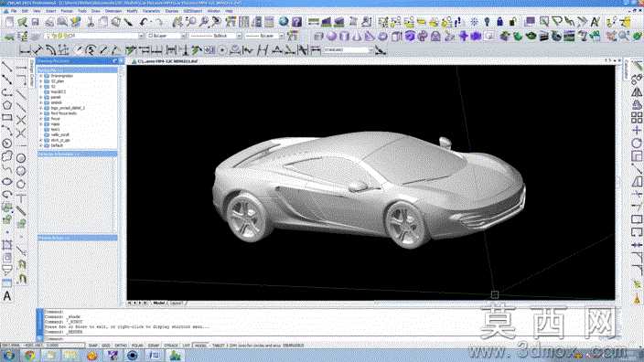Expand the panel tree node

pyautogui.click(x=41, y=97)
